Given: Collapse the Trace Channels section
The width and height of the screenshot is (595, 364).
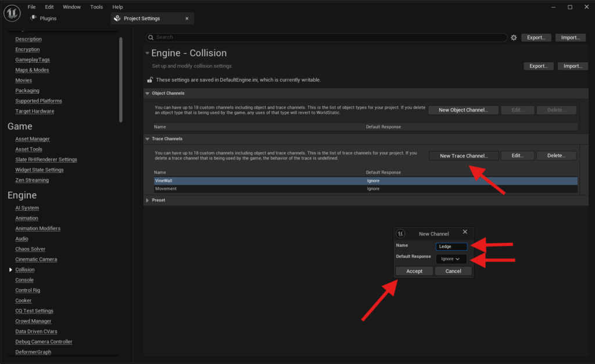Looking at the screenshot, I should [x=147, y=139].
